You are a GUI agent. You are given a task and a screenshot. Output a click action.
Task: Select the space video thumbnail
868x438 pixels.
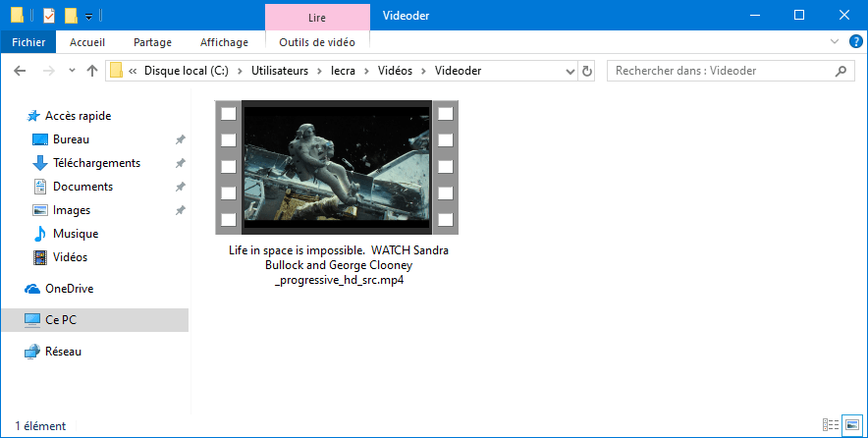337,167
